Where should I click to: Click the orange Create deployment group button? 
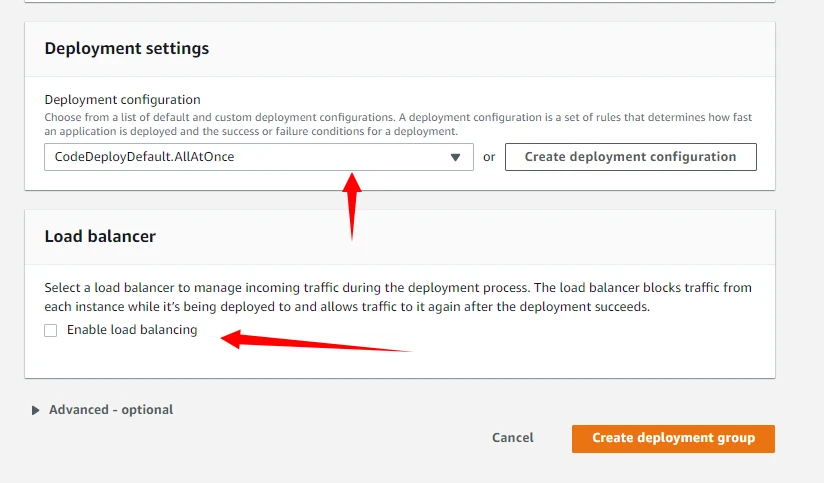[x=673, y=438]
